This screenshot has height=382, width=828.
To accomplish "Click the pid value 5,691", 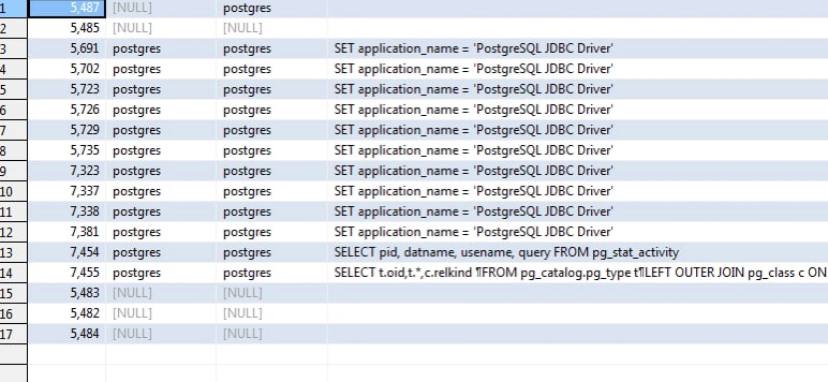I will 67,49.
